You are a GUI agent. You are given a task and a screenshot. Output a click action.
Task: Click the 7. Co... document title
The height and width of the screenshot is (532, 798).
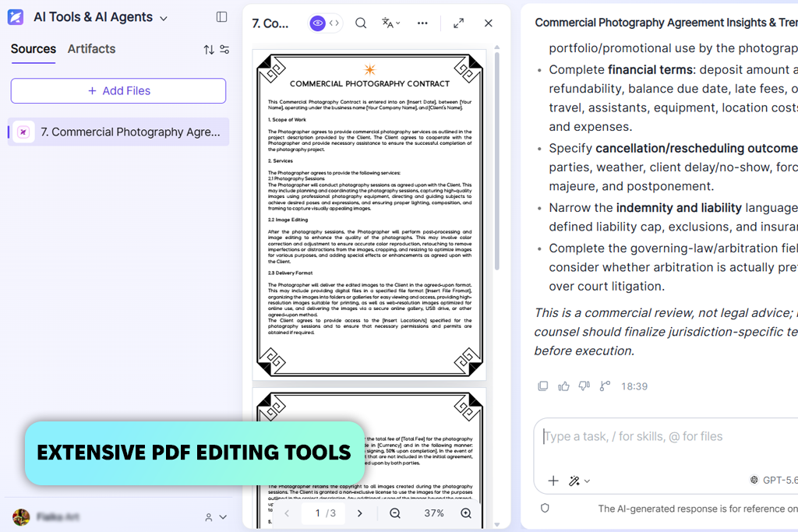click(270, 23)
